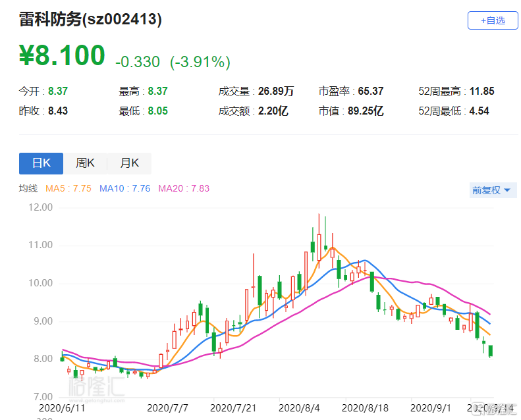Click the 最高 high value 8.37
Image resolution: width=521 pixels, height=420 pixels.
click(158, 92)
